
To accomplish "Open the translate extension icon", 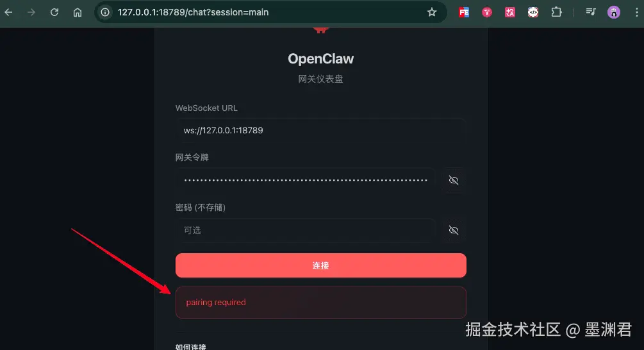I will pyautogui.click(x=510, y=12).
